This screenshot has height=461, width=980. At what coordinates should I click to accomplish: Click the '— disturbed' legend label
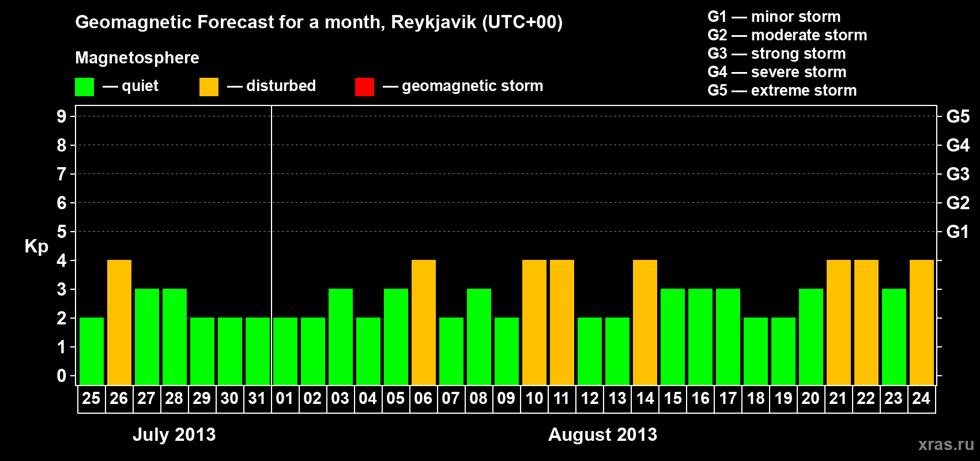tap(272, 86)
